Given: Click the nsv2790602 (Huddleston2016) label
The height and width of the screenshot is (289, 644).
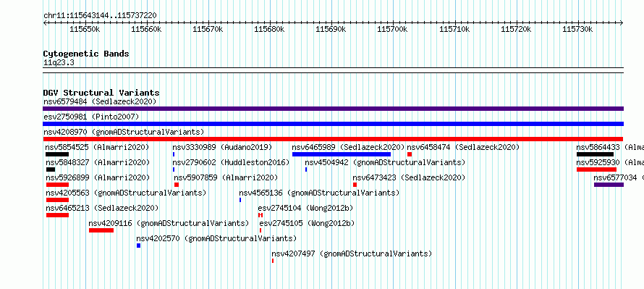Looking at the screenshot, I should pyautogui.click(x=231, y=162).
